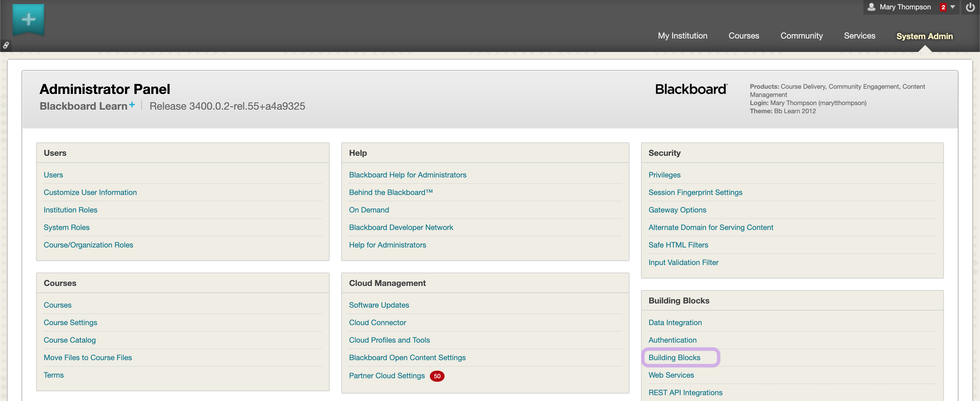
Task: Switch to the Courses tab
Action: pyautogui.click(x=743, y=36)
